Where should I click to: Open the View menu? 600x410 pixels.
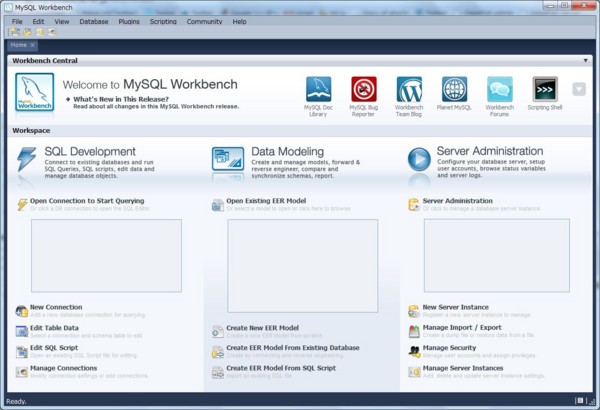62,21
